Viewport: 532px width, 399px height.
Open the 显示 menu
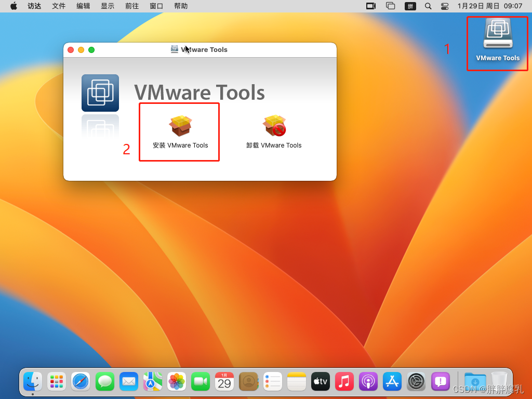click(108, 6)
